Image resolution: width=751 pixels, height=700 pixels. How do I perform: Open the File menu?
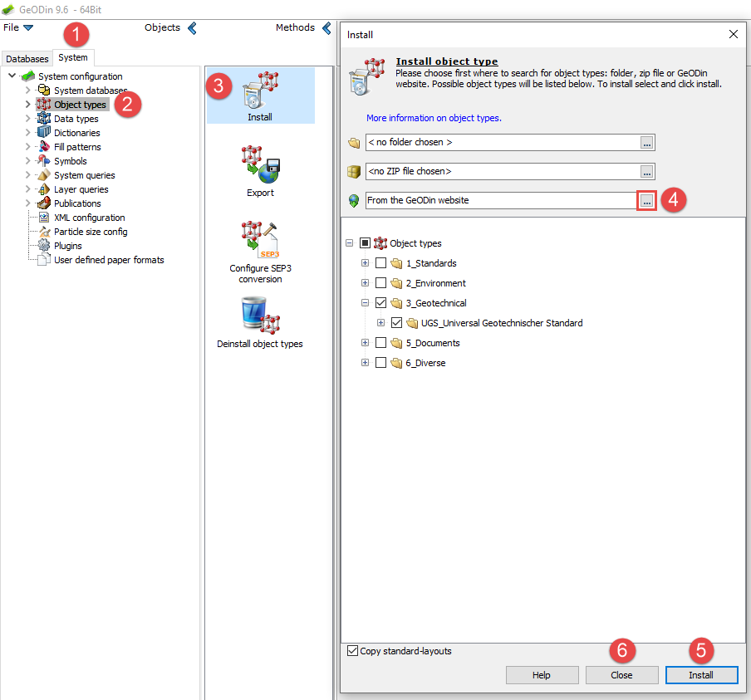point(17,27)
